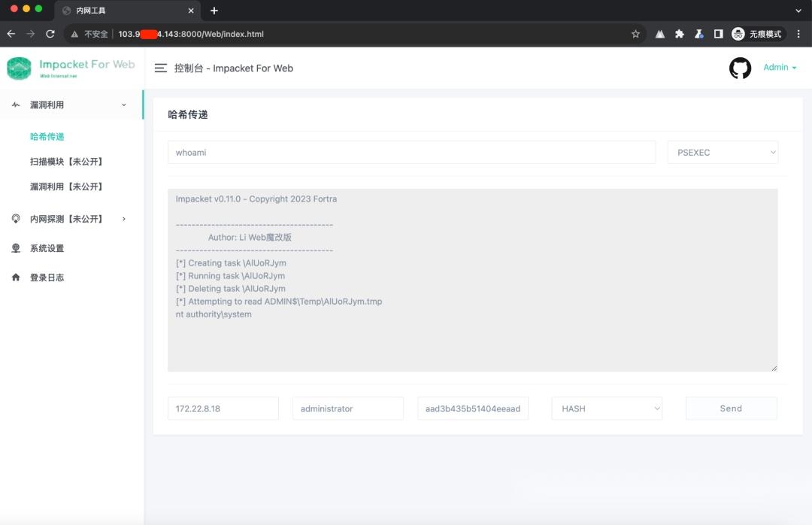Open 扫描模块【未公开】 from the sidebar
Screen dimensions: 812x525
pyautogui.click(x=66, y=161)
